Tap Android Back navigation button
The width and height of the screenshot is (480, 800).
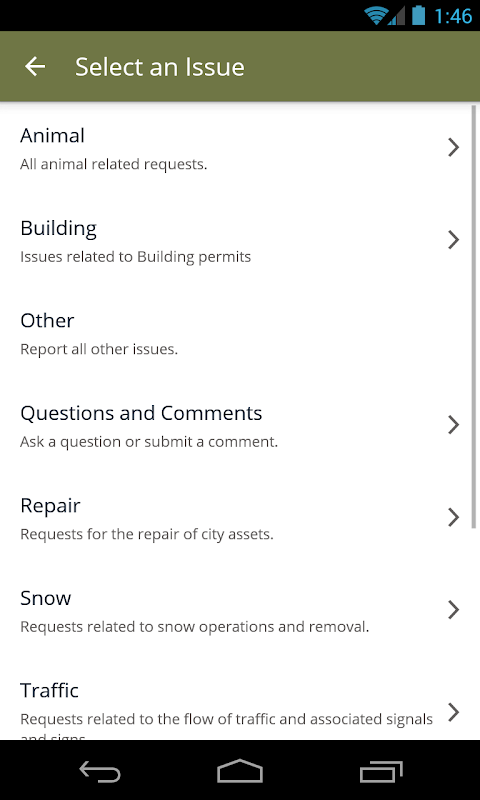click(100, 771)
